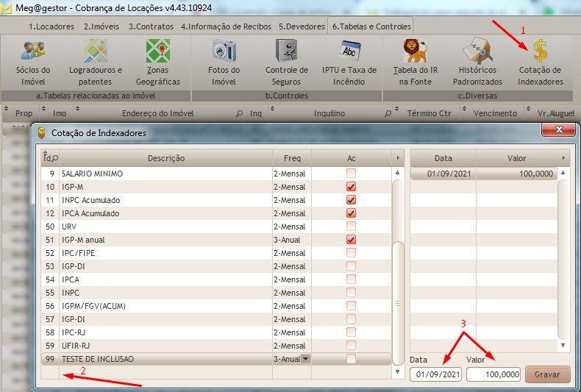
Task: Expand column chooser arrow beside Ac header
Action: click(x=397, y=158)
